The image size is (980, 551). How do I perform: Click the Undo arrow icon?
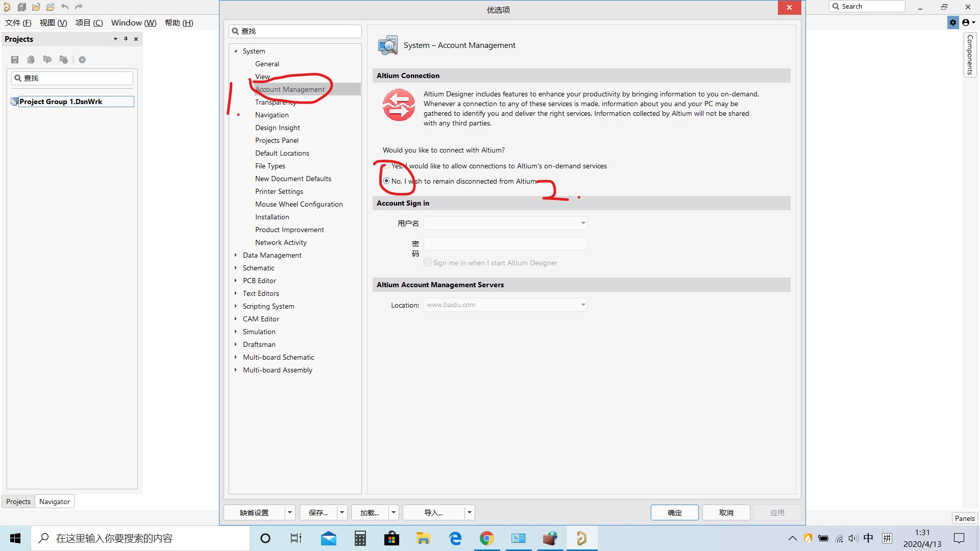(x=65, y=7)
